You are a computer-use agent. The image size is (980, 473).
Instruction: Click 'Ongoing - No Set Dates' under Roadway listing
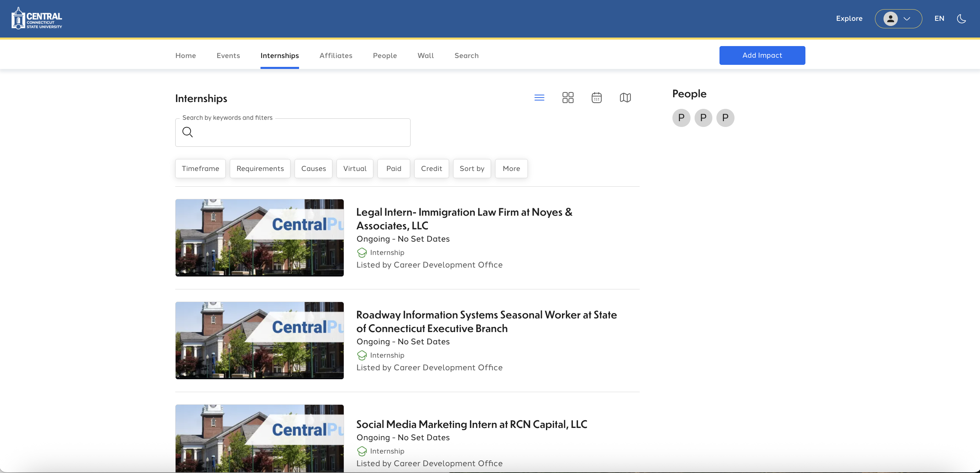[403, 342]
